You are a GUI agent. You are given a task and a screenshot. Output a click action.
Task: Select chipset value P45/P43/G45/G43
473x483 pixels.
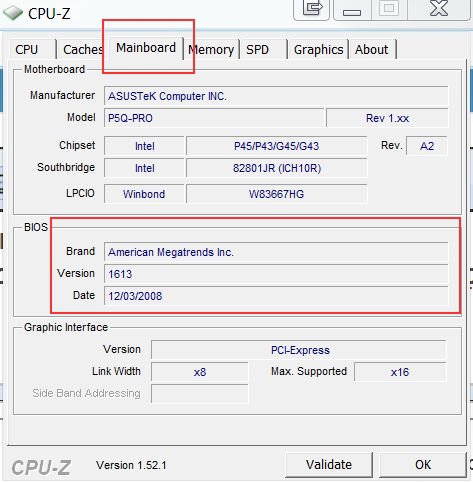[x=276, y=146]
